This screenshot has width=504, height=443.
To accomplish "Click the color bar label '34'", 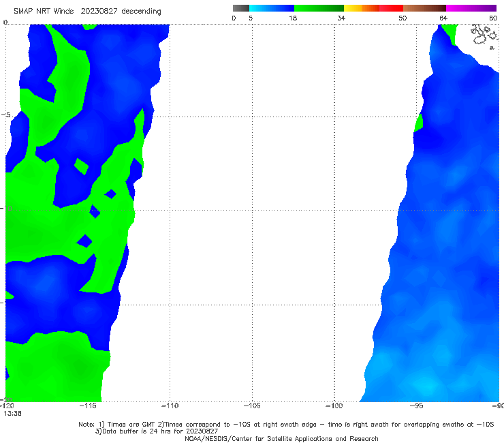I will [341, 18].
